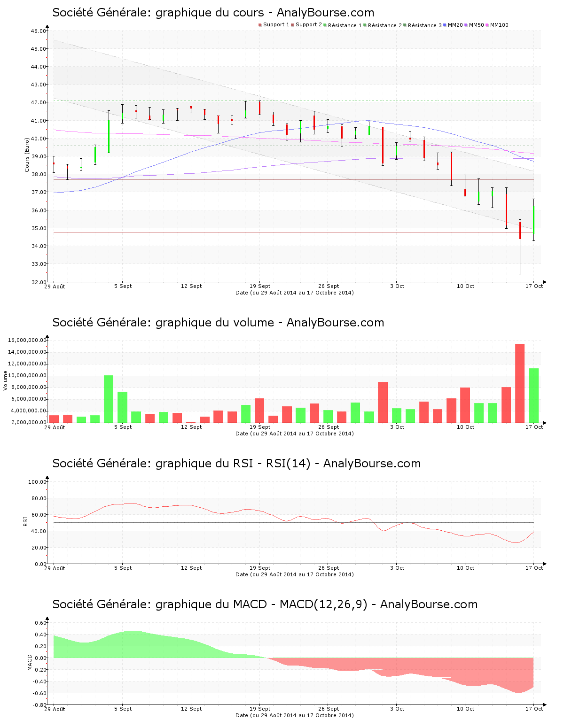Click the 2,000,000.00 volume axis label
Screen dimensions: 564x728
point(29,423)
